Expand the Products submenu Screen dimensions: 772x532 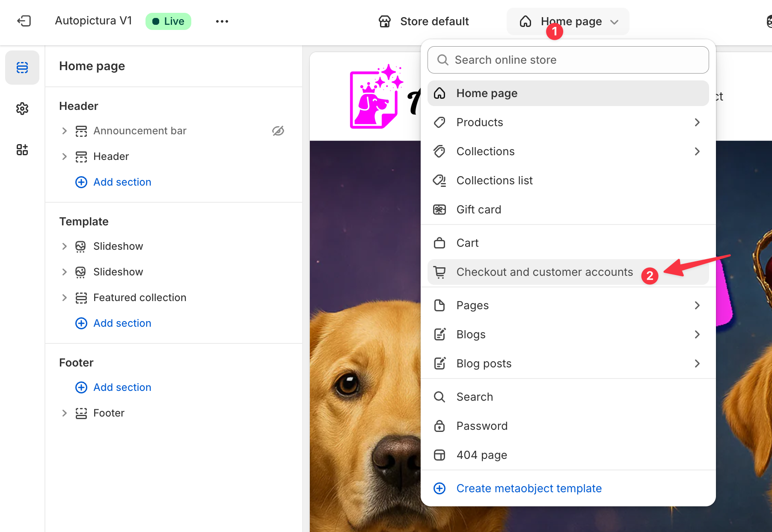coord(697,122)
